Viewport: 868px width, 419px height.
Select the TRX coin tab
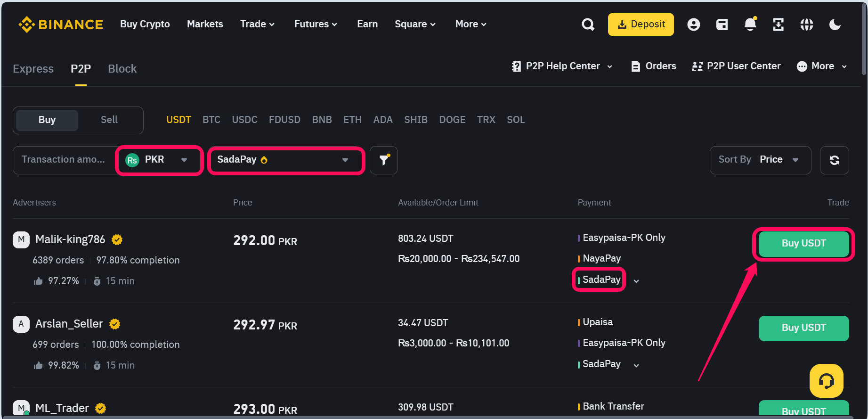486,120
